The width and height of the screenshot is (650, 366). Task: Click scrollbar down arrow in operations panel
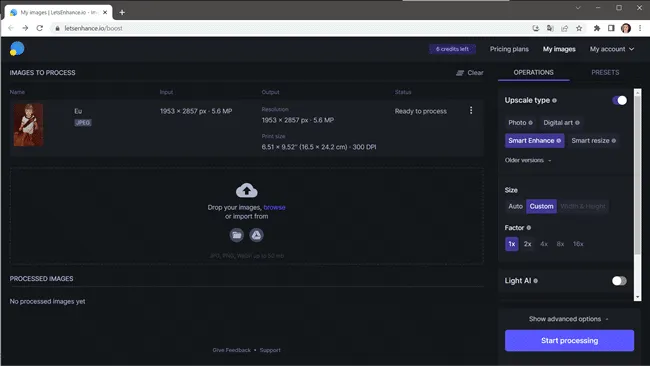coord(638,297)
